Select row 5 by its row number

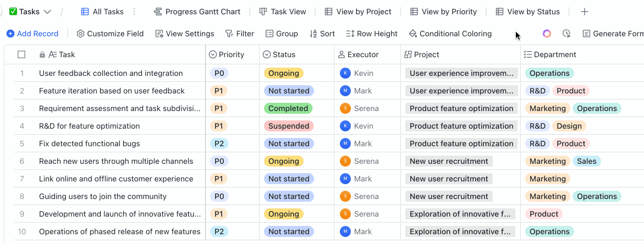tap(22, 143)
